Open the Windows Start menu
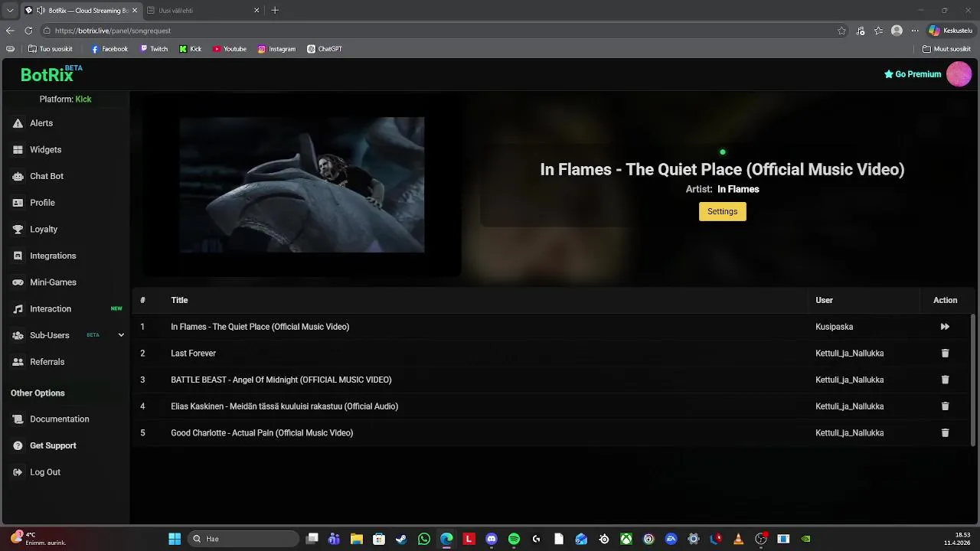 175,539
